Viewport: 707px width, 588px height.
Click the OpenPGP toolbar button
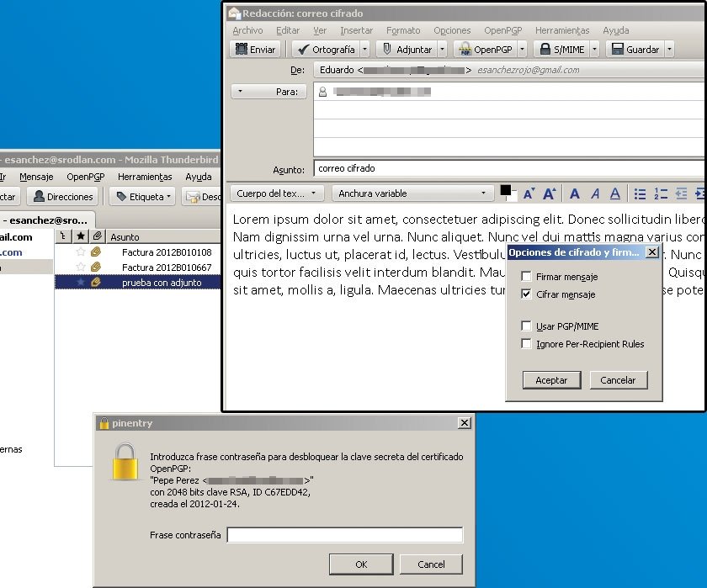click(485, 49)
